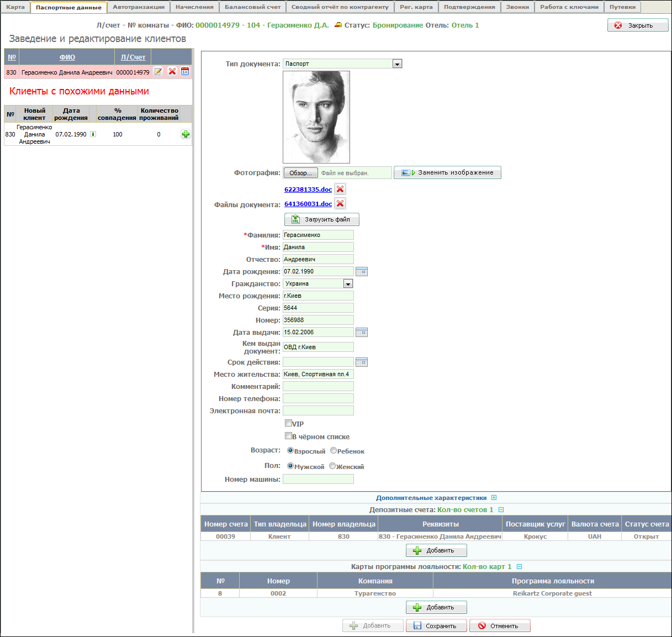Image resolution: width=672 pixels, height=637 pixels.
Task: Expand Дополнительные характеристики section
Action: click(x=494, y=498)
